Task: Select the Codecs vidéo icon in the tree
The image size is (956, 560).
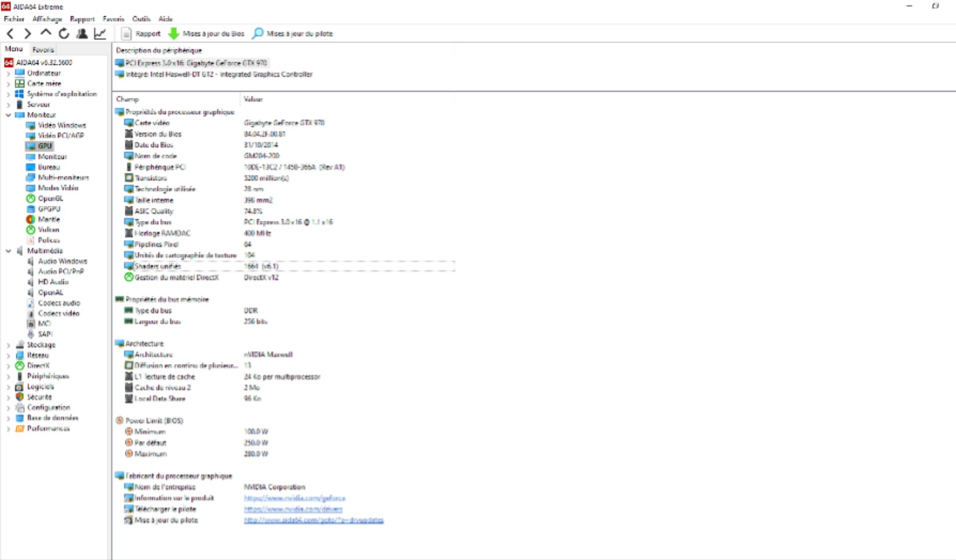Action: coord(31,314)
